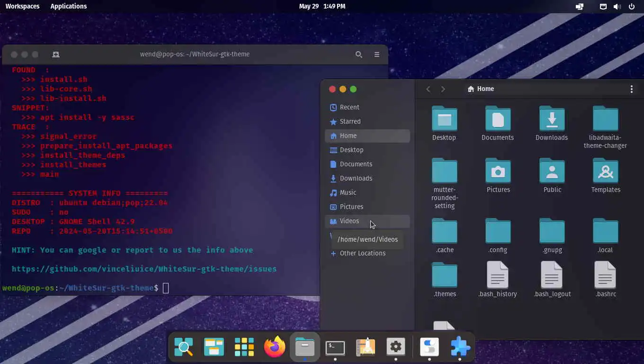Show the applications grid from dock
Screen dimensions: 644x364
tap(244, 347)
